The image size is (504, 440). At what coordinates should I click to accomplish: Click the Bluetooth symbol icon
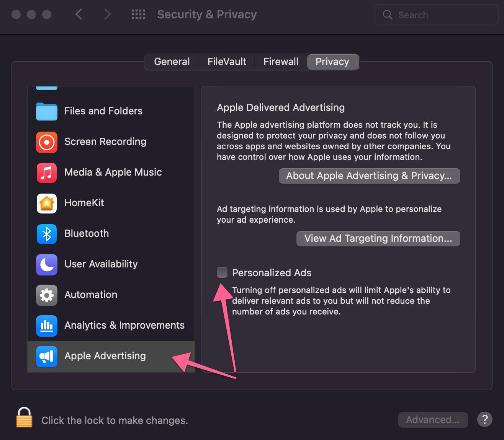click(47, 234)
